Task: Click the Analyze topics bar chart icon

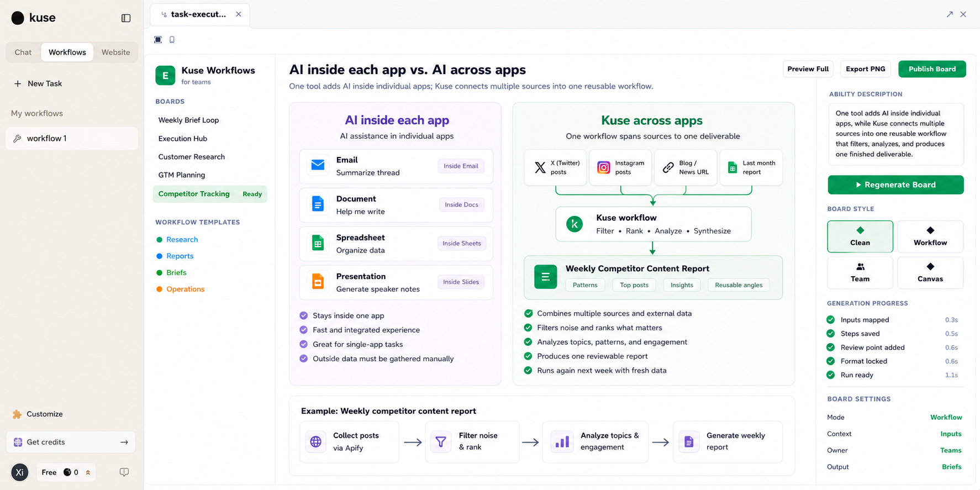Action: (562, 441)
